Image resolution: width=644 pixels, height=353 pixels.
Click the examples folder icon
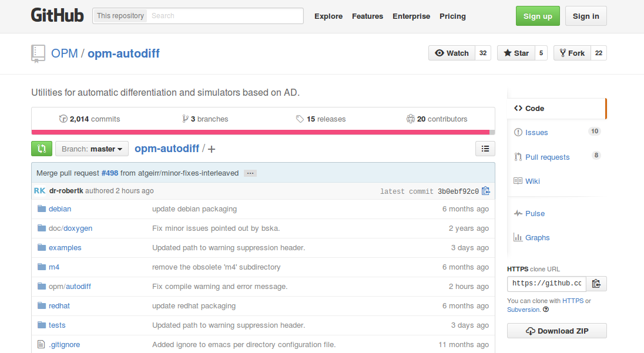tap(42, 247)
